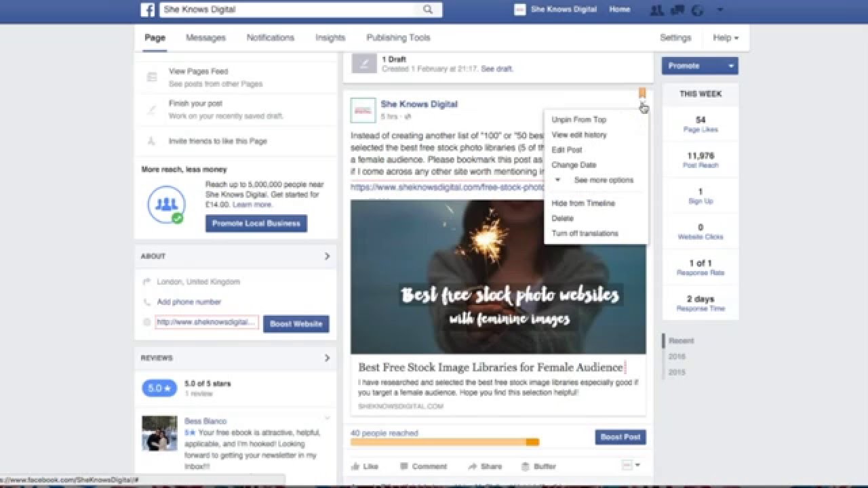Open the Publishing Tools tab
The width and height of the screenshot is (868, 488).
point(398,38)
